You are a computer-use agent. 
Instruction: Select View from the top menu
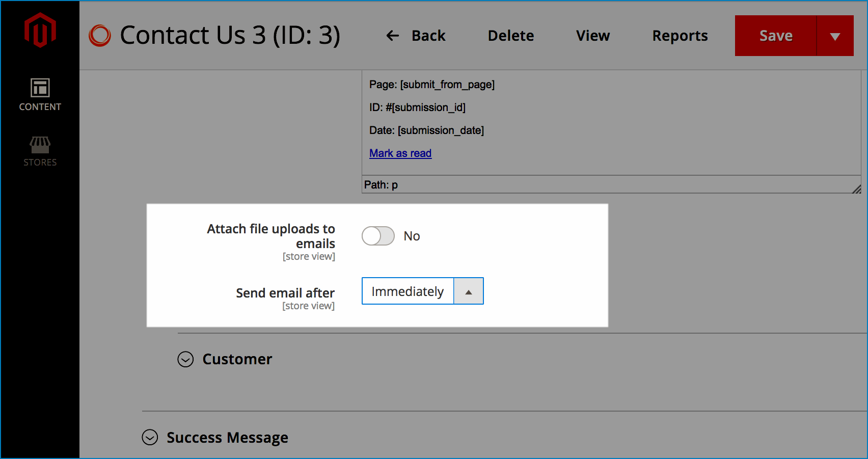[x=592, y=36]
